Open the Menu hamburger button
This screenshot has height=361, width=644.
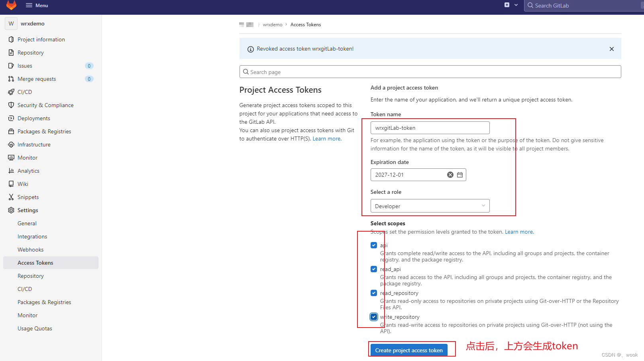click(37, 5)
